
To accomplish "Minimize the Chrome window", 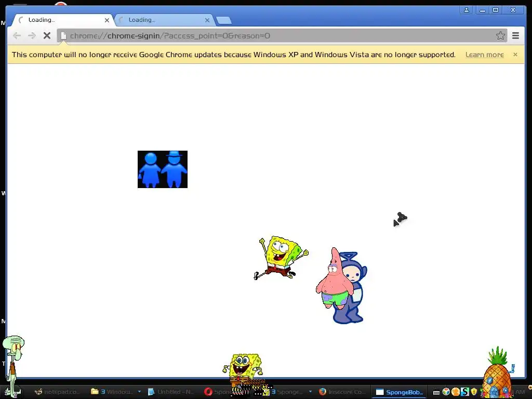I will [x=482, y=10].
